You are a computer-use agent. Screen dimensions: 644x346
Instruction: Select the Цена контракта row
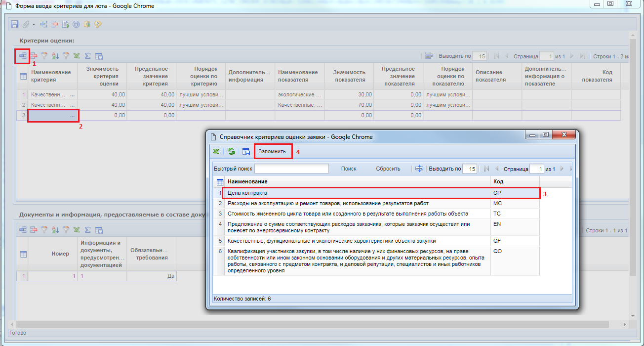click(381, 193)
